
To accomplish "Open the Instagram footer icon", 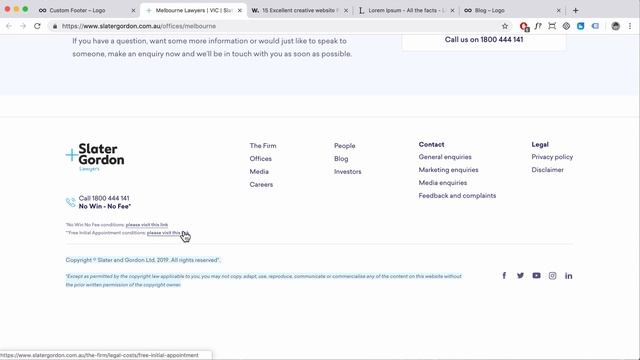I will (552, 276).
